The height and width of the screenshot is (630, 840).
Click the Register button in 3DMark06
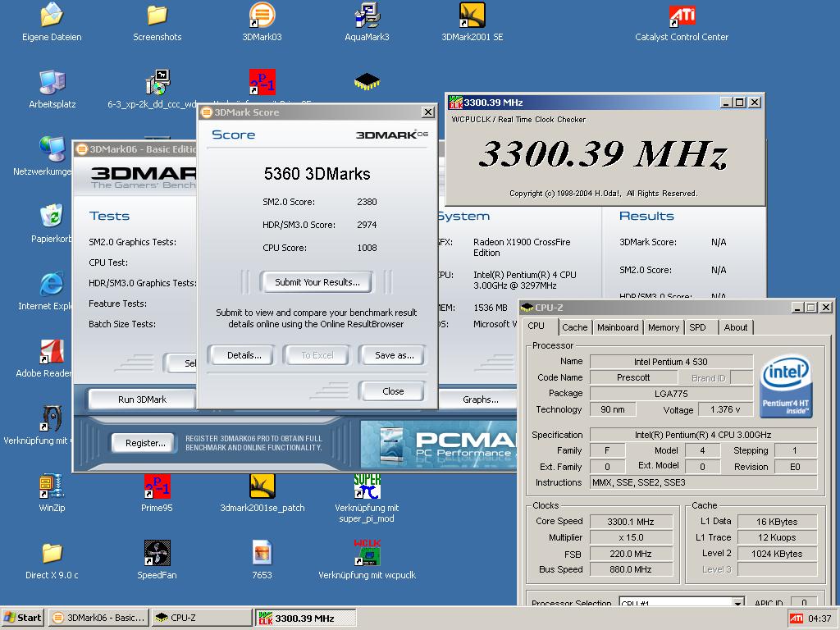144,443
